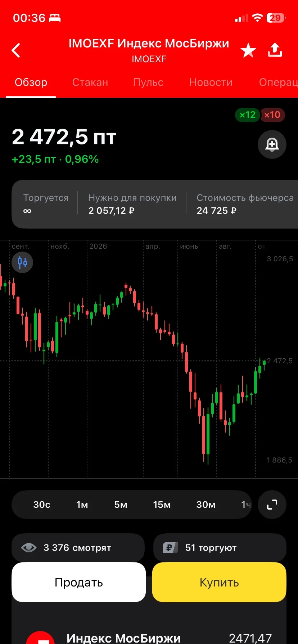Add a price alert with the bell icon

(272, 144)
